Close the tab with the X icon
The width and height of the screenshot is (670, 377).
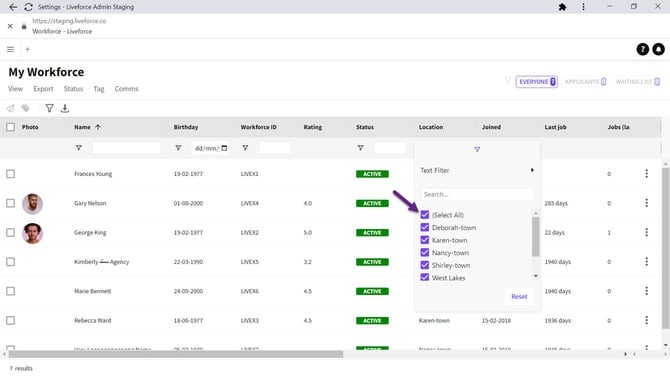tap(10, 26)
